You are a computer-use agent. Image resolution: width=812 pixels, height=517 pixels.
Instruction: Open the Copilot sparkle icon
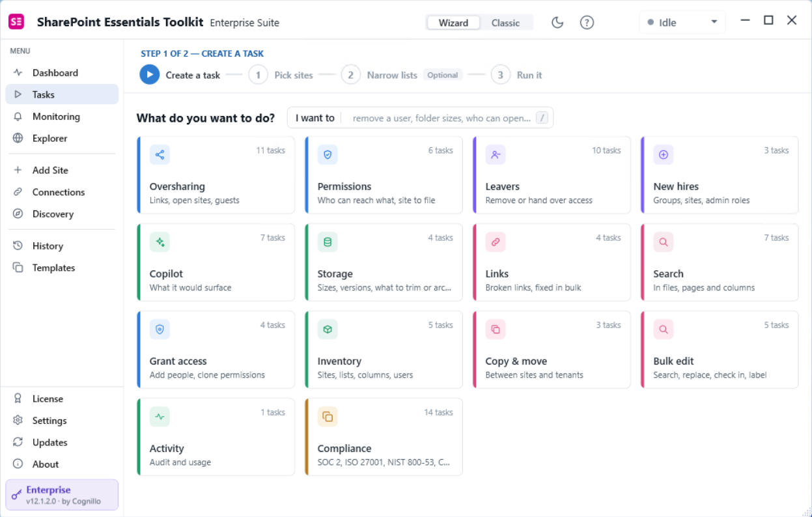point(160,242)
